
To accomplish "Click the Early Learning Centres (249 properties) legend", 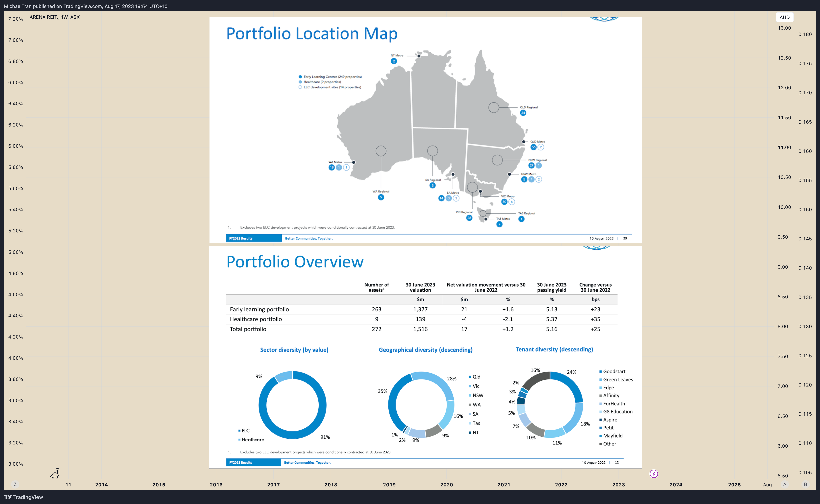I will pos(330,77).
